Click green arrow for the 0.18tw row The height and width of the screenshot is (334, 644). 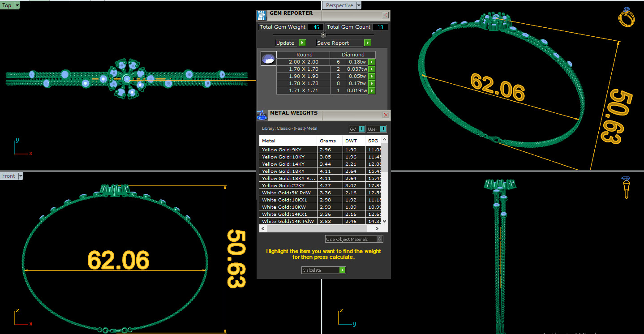pos(372,62)
